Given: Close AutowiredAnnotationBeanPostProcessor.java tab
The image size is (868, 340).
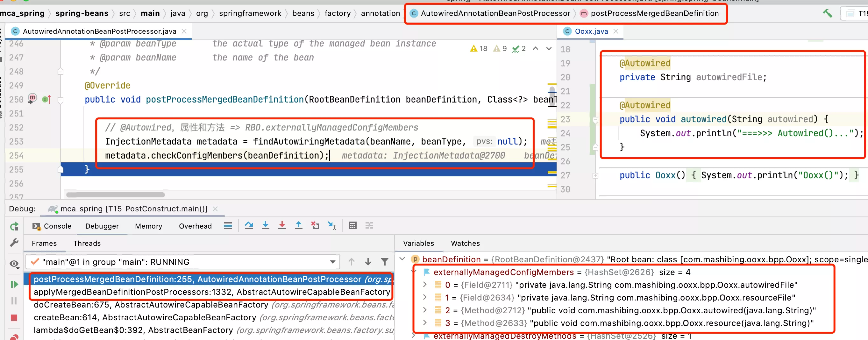Looking at the screenshot, I should (184, 31).
